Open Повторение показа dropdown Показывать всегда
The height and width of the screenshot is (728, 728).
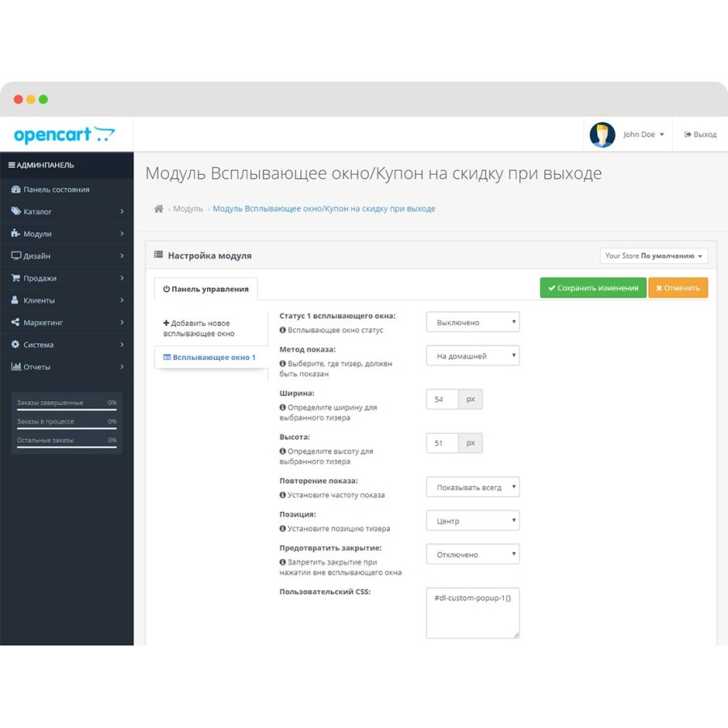(472, 488)
